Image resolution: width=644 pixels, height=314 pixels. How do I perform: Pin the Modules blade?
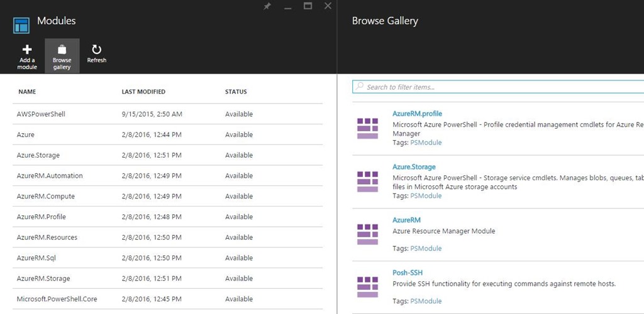click(267, 6)
